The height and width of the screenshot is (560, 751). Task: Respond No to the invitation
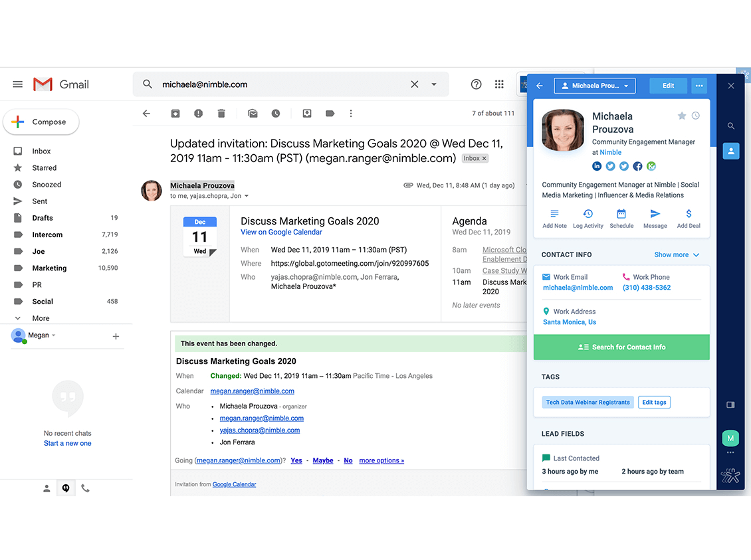[x=348, y=460]
